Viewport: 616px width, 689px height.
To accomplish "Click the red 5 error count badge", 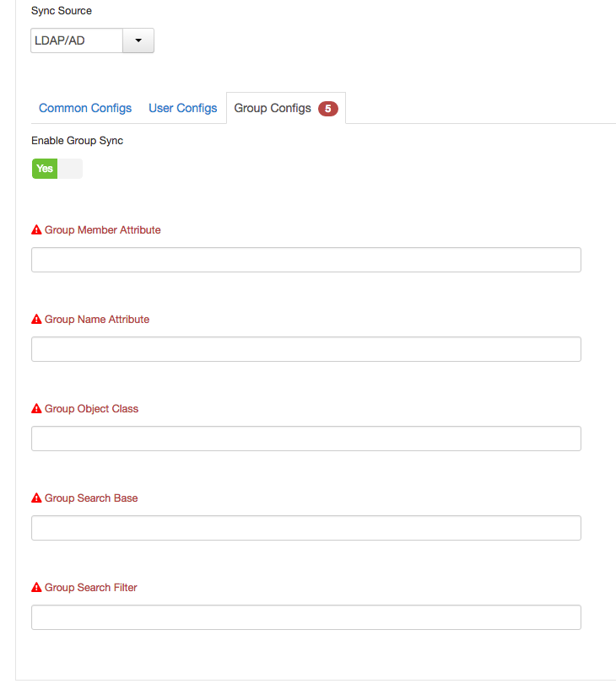I will [328, 109].
